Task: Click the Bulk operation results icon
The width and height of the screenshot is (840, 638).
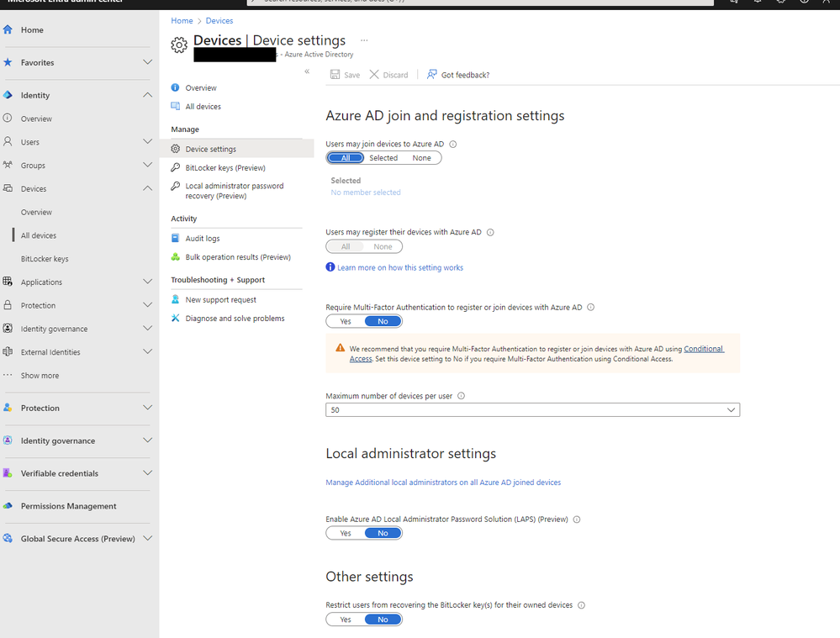Action: coord(175,256)
